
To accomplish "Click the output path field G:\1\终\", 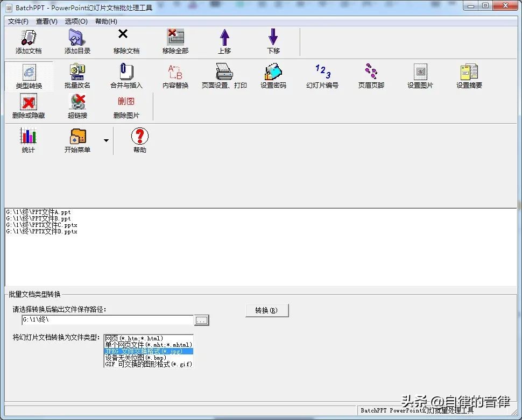I will [x=108, y=320].
